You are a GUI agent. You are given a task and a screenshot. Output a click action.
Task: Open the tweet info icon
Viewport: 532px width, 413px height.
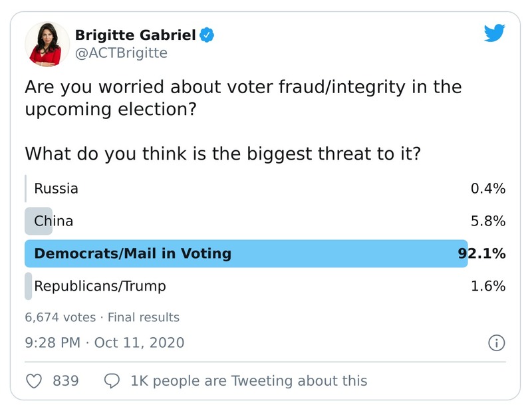[x=496, y=343]
